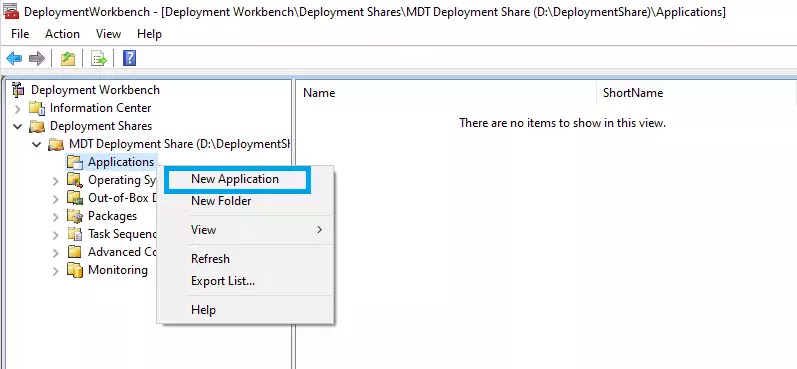Viewport: 797px width, 369px height.
Task: Select Deployment Shares in the tree
Action: click(x=101, y=126)
